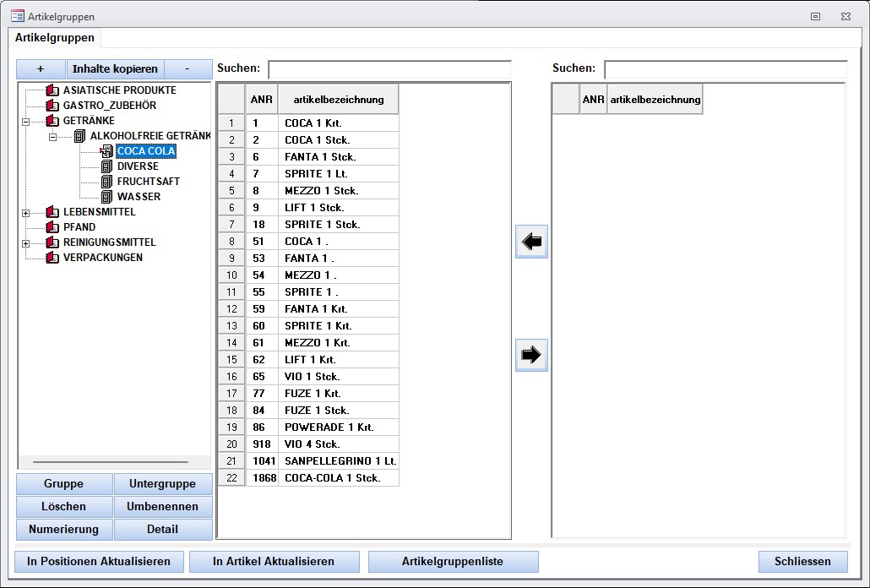Open the Artikelgruppenliste
This screenshot has height=588, width=870.
tap(453, 561)
